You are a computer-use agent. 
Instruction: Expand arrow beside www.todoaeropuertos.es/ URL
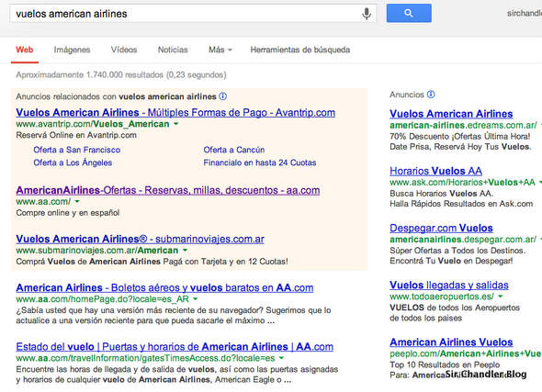tap(501, 297)
